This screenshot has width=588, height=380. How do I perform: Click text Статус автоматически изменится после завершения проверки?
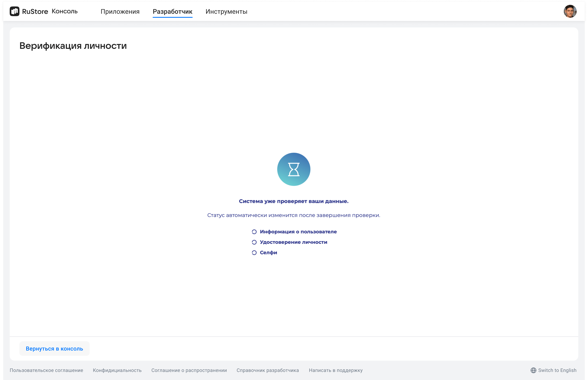(294, 215)
